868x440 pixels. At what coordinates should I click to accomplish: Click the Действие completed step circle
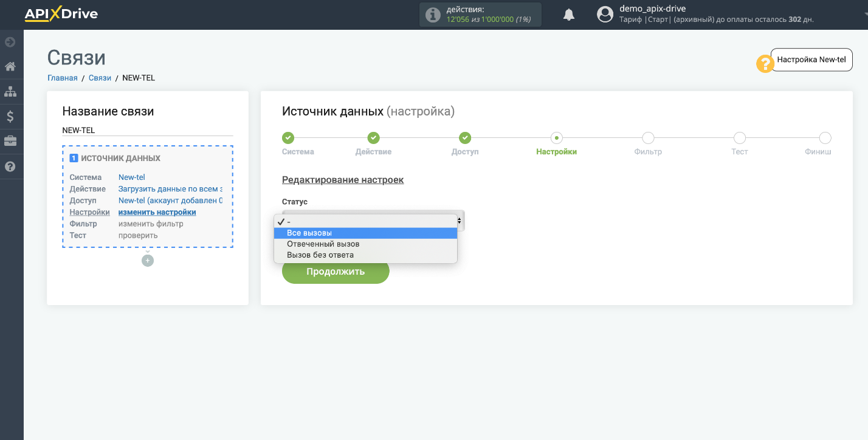coord(374,138)
